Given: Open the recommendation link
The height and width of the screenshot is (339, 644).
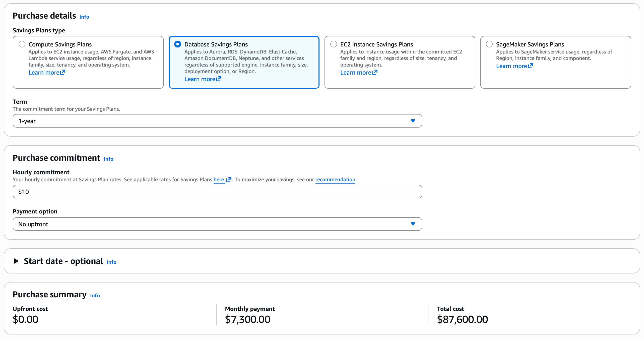Looking at the screenshot, I should (335, 180).
